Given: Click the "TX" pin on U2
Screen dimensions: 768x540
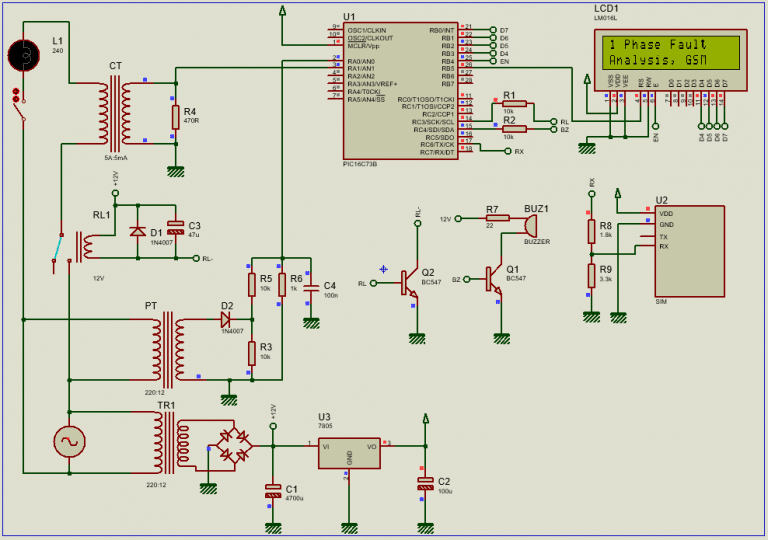Looking at the screenshot, I should [x=664, y=237].
